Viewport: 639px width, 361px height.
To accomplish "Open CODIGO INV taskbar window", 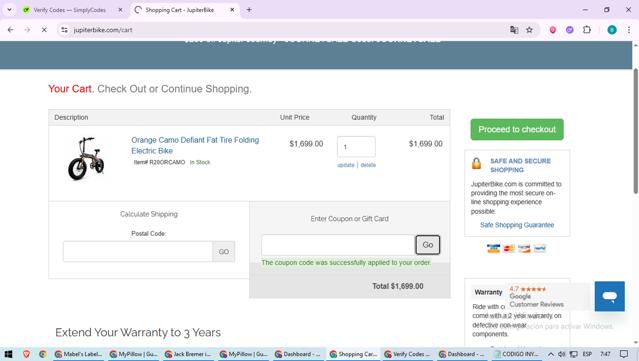I will point(518,354).
